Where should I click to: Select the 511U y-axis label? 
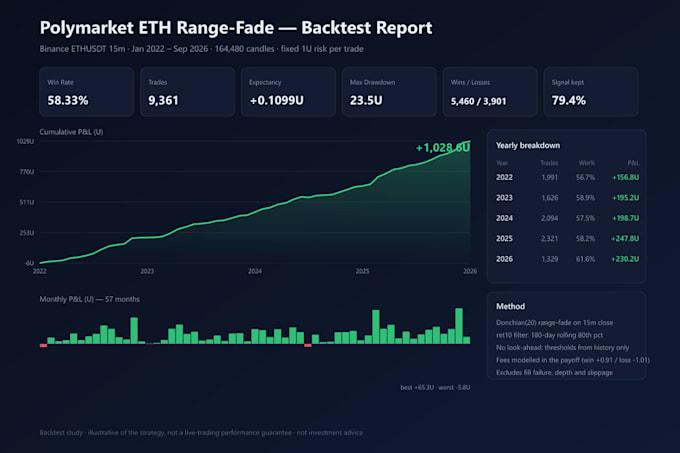click(x=26, y=202)
